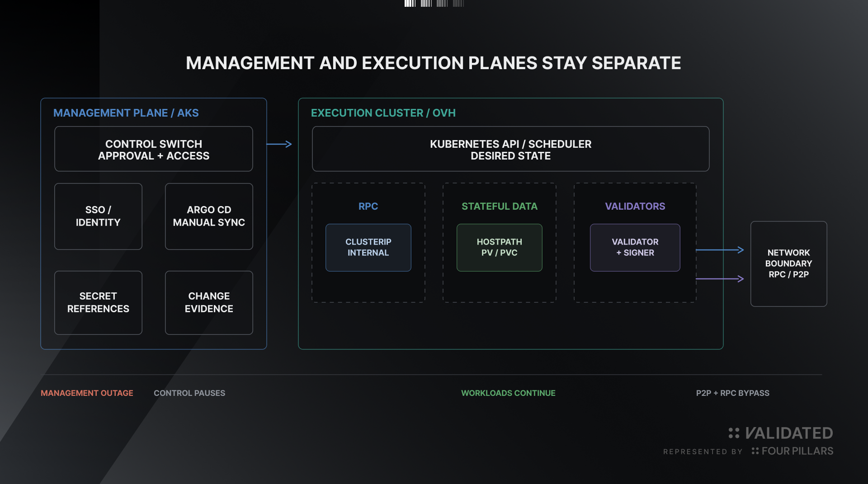
Task: Select the SSO / Identity box
Action: point(98,216)
